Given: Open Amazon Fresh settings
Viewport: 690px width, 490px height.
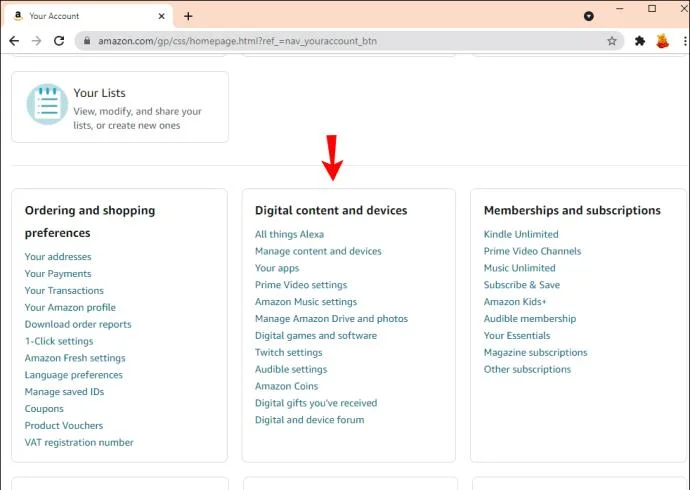Looking at the screenshot, I should coord(75,358).
